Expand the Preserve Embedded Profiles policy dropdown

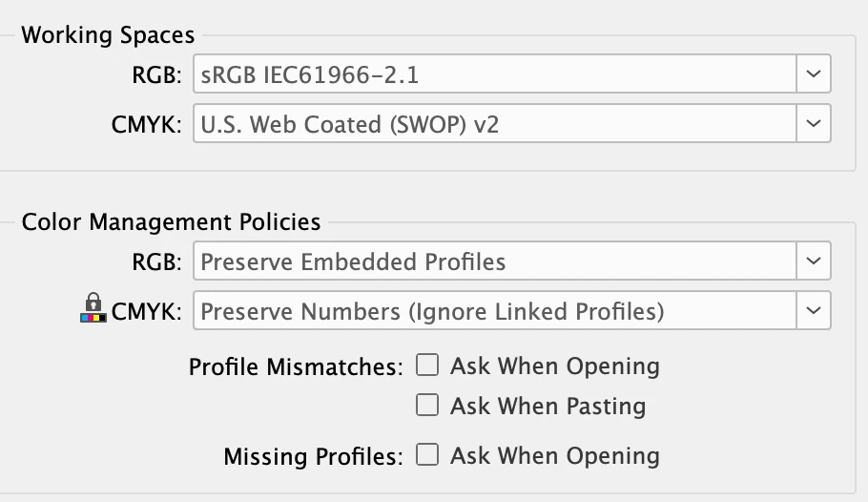click(494, 261)
